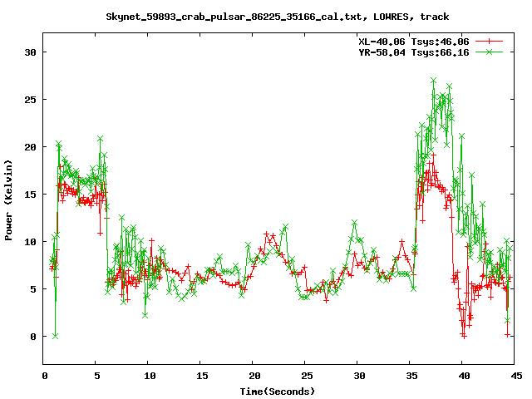Click the x-axis tick label 40
The image size is (532, 399).
pyautogui.click(x=464, y=376)
